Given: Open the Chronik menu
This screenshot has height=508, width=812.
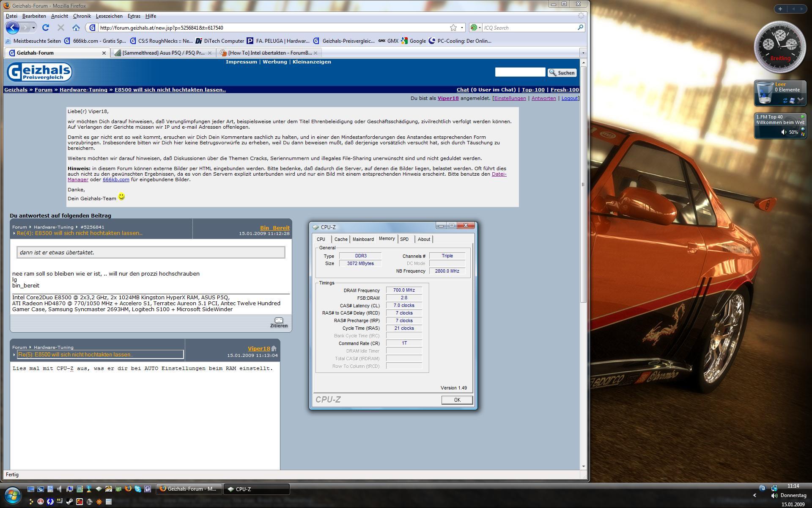Looking at the screenshot, I should pos(82,16).
